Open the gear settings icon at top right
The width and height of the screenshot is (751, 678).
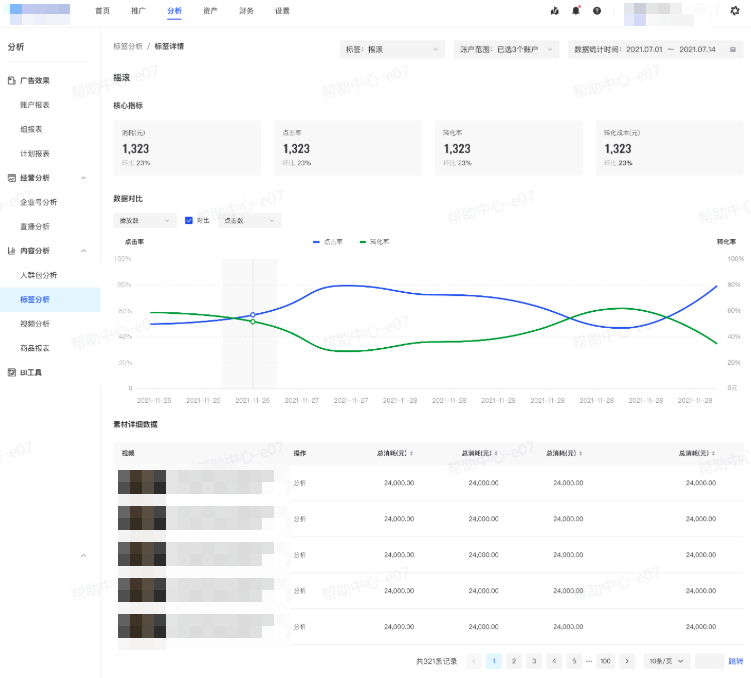[x=735, y=11]
